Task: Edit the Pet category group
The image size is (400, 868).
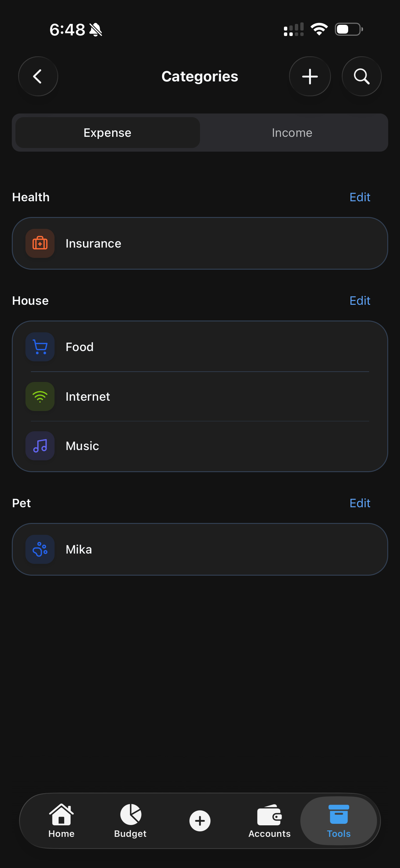Action: [360, 503]
